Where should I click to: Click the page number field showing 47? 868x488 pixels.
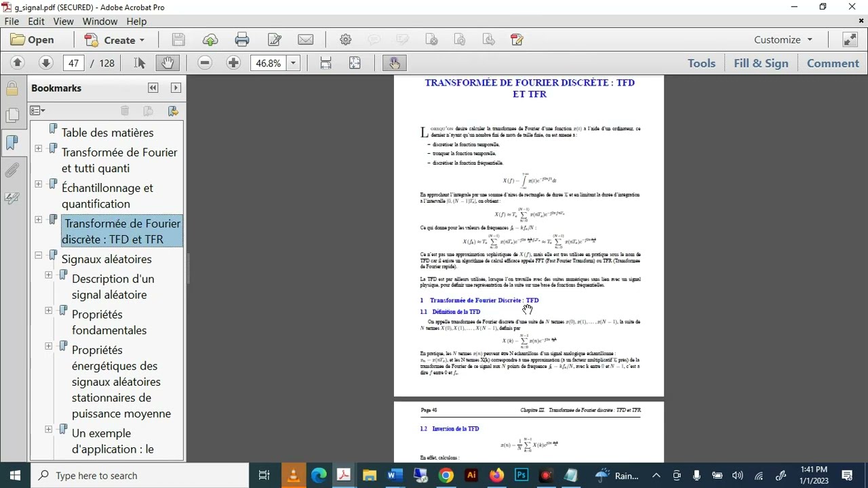(x=73, y=63)
